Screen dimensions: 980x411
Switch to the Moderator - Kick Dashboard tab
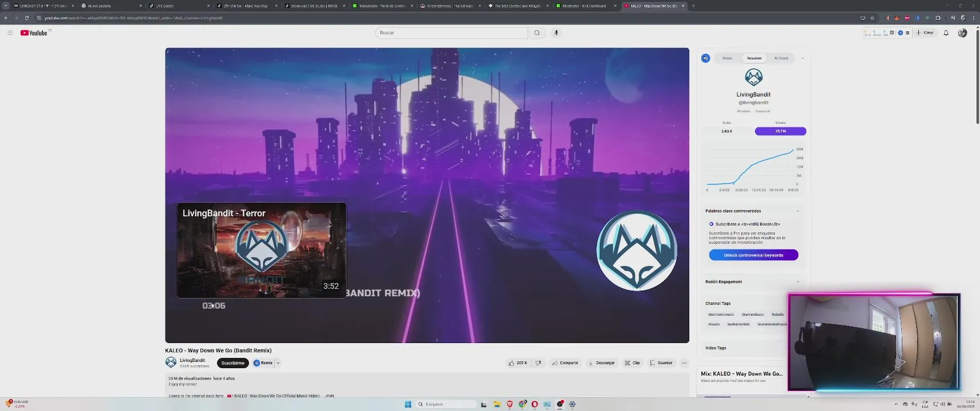click(x=585, y=6)
